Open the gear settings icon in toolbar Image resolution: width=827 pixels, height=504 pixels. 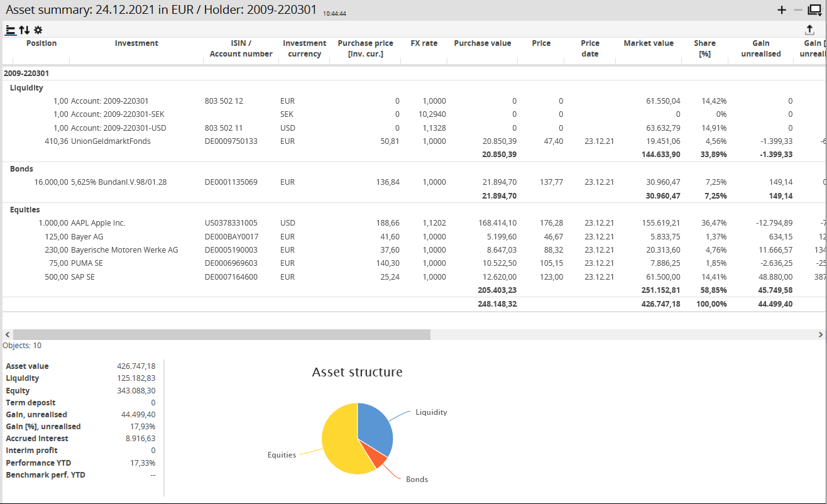(x=38, y=30)
